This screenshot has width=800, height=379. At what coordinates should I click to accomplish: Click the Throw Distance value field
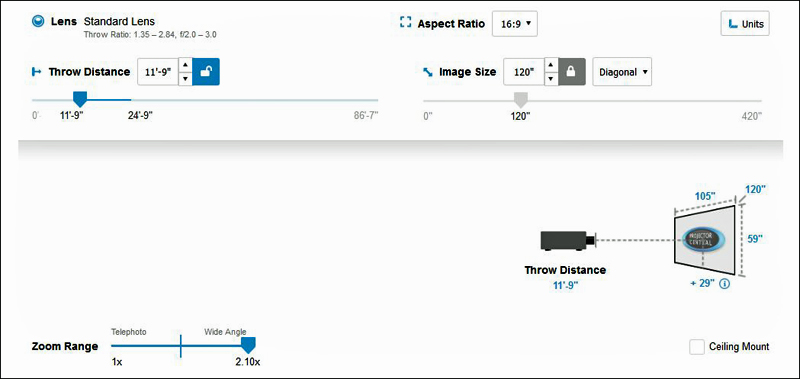pyautogui.click(x=158, y=72)
